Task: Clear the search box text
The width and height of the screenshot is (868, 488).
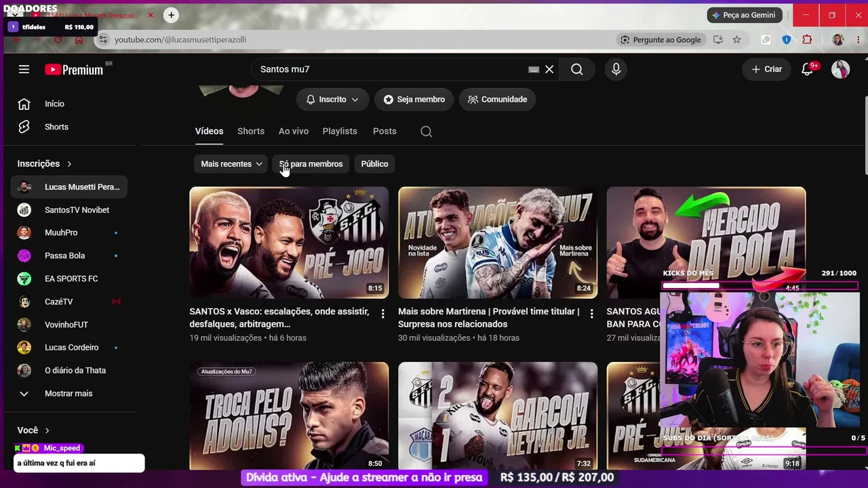Action: (549, 69)
